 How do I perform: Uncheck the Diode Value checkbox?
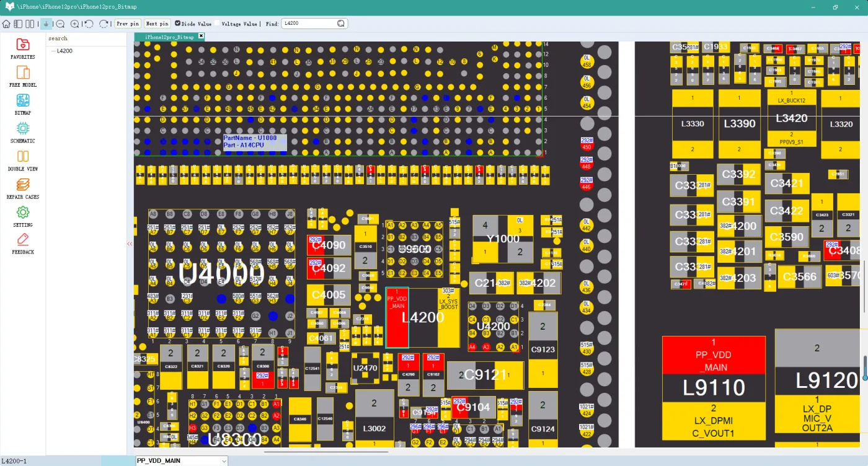coord(178,24)
